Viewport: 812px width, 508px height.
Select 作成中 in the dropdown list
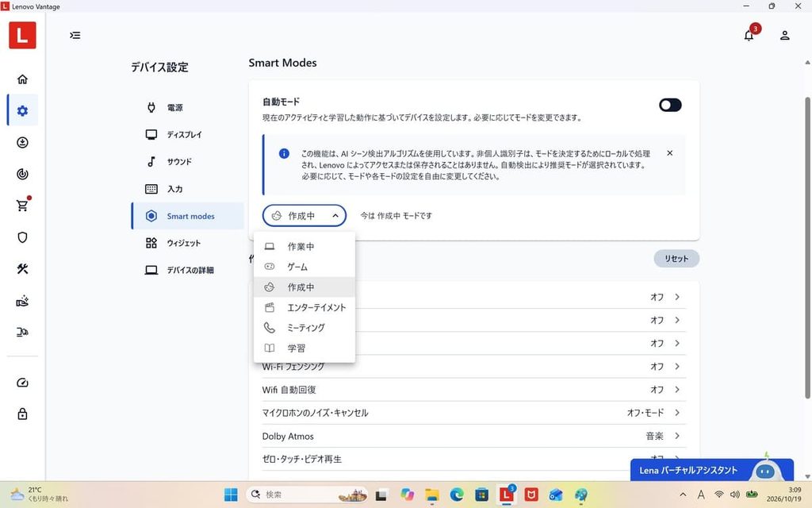304,287
